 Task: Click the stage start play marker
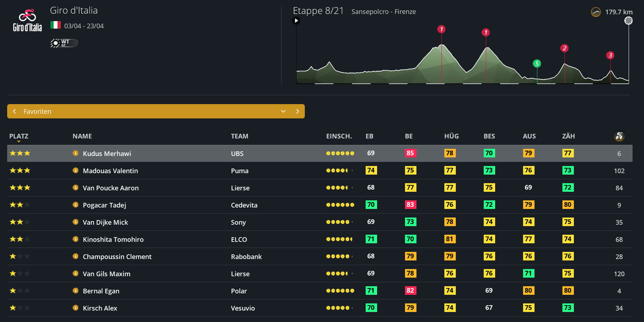click(x=296, y=21)
